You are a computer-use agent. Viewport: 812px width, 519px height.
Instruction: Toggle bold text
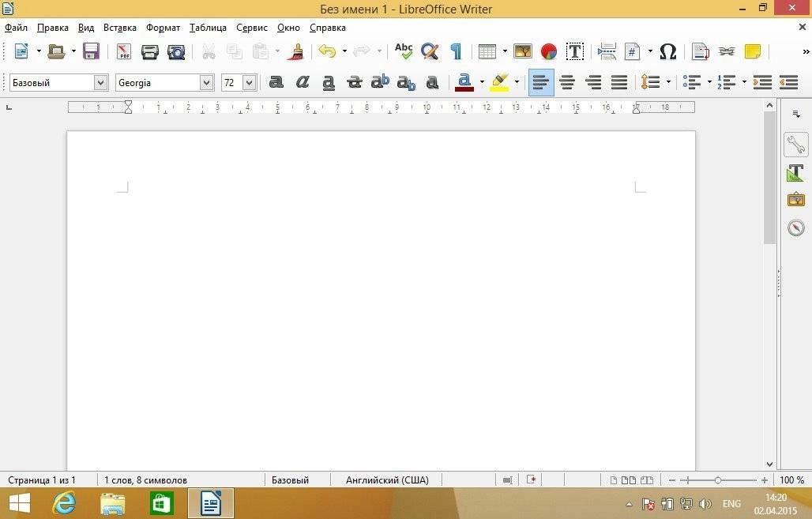[x=276, y=82]
